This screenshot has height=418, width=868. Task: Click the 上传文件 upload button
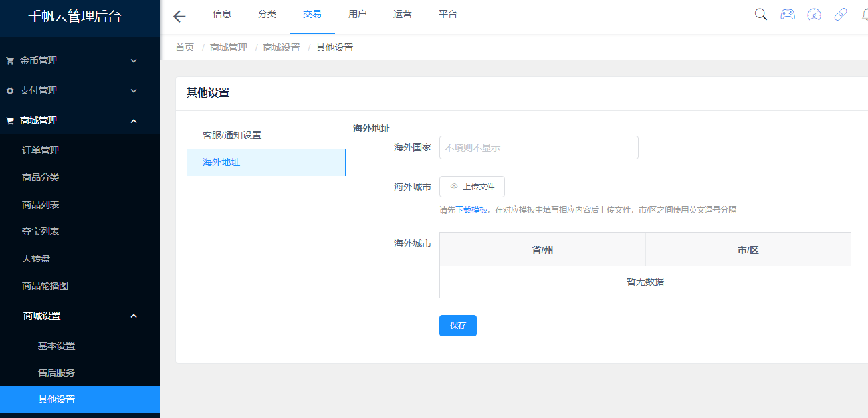click(472, 187)
